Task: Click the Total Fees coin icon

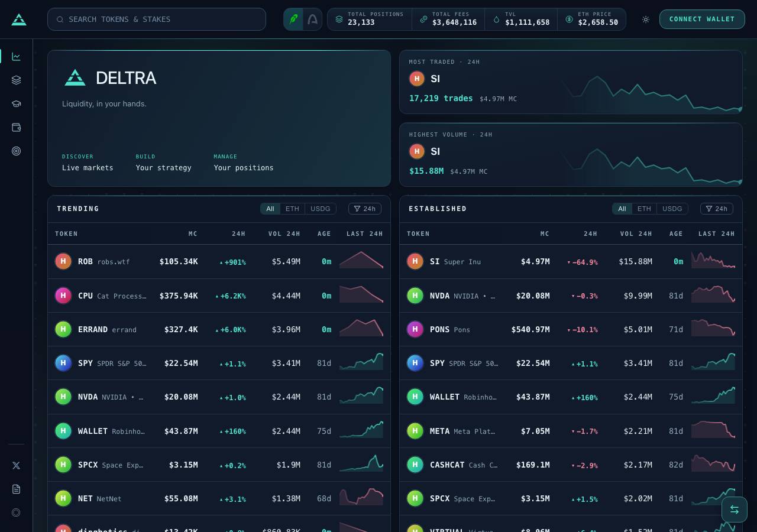Action: (x=423, y=20)
